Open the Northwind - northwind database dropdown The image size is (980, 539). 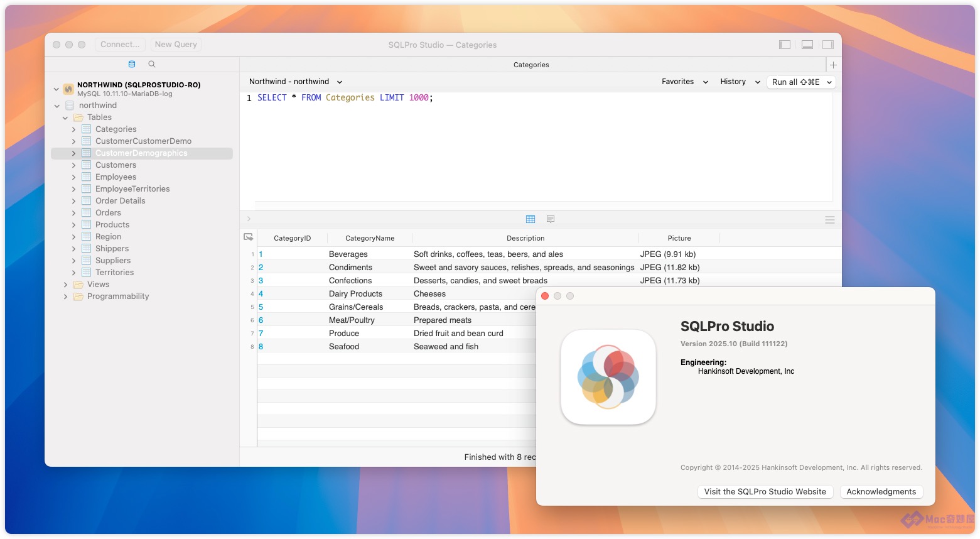pos(296,82)
